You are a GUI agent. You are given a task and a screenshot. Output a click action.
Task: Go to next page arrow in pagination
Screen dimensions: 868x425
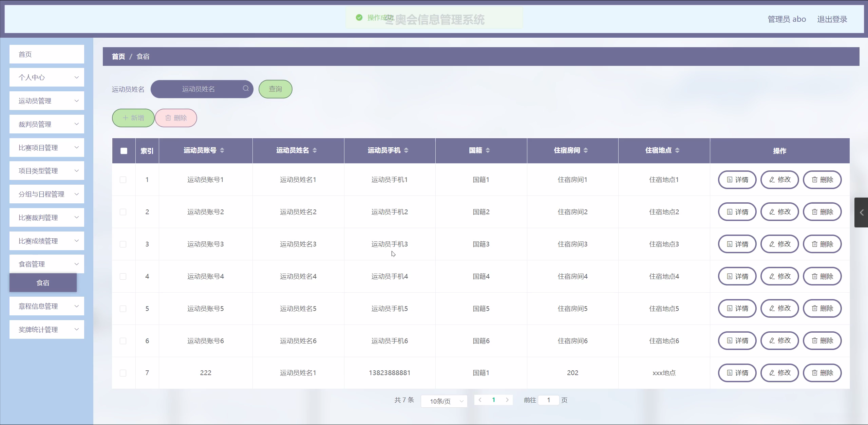pos(507,400)
